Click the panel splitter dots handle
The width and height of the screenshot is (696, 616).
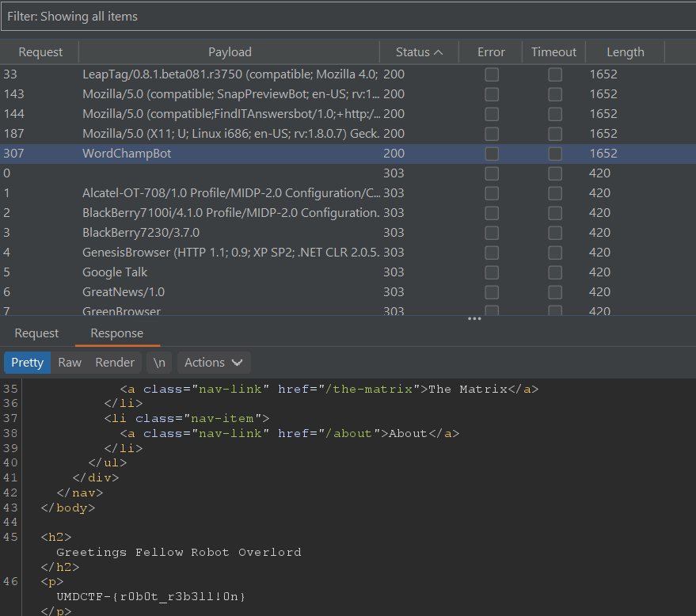474,318
